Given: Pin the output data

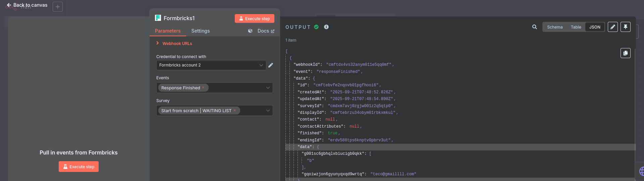Looking at the screenshot, I should click(626, 27).
